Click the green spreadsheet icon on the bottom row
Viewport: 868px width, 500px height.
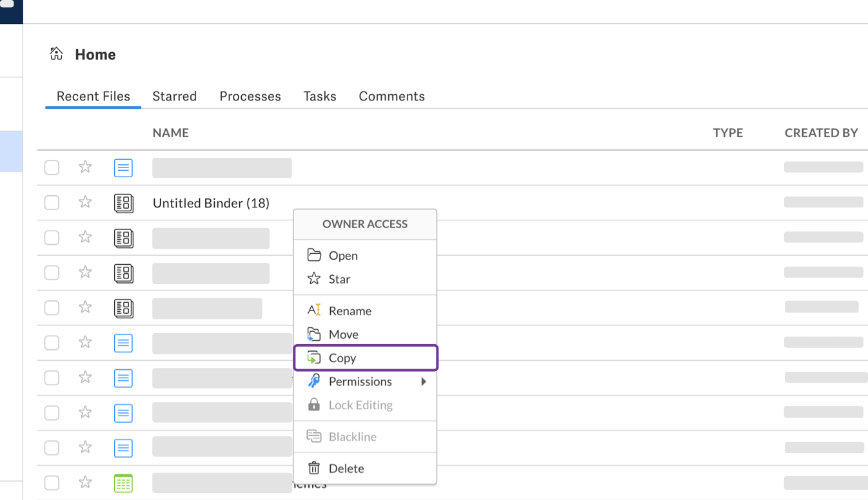point(123,483)
